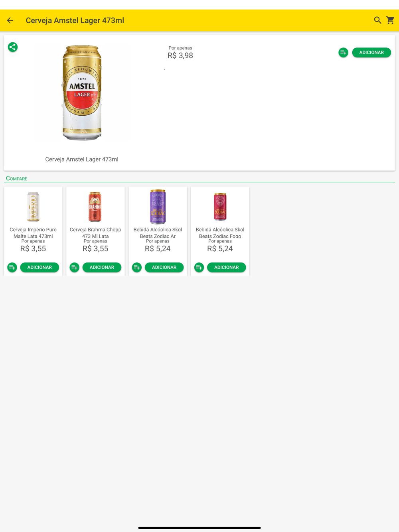The height and width of the screenshot is (532, 399).
Task: Share the Amstel Lager product
Action: pos(13,47)
